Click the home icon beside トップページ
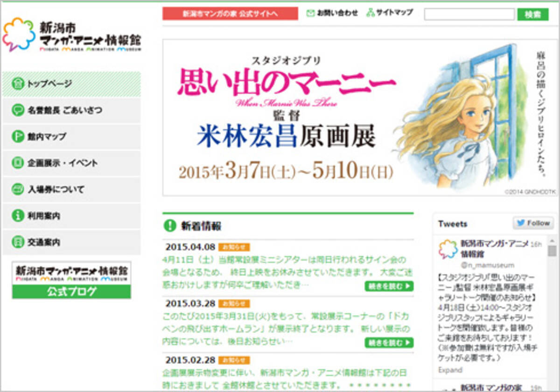 (18, 84)
